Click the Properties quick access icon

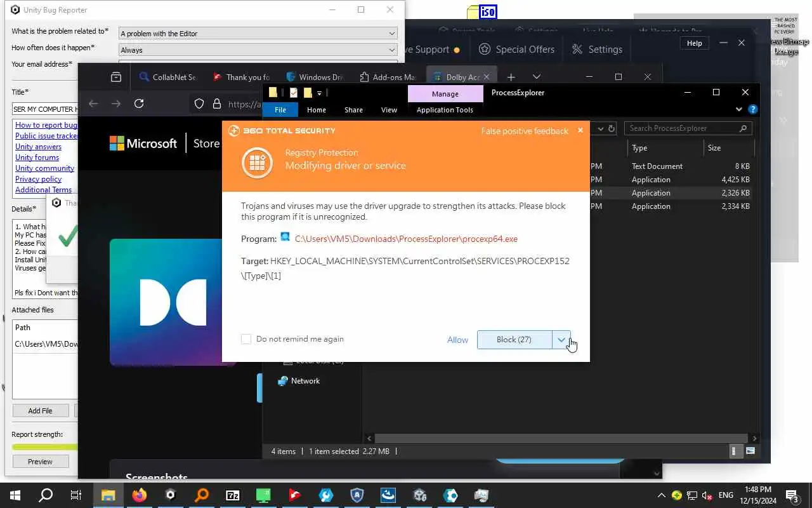tap(294, 93)
